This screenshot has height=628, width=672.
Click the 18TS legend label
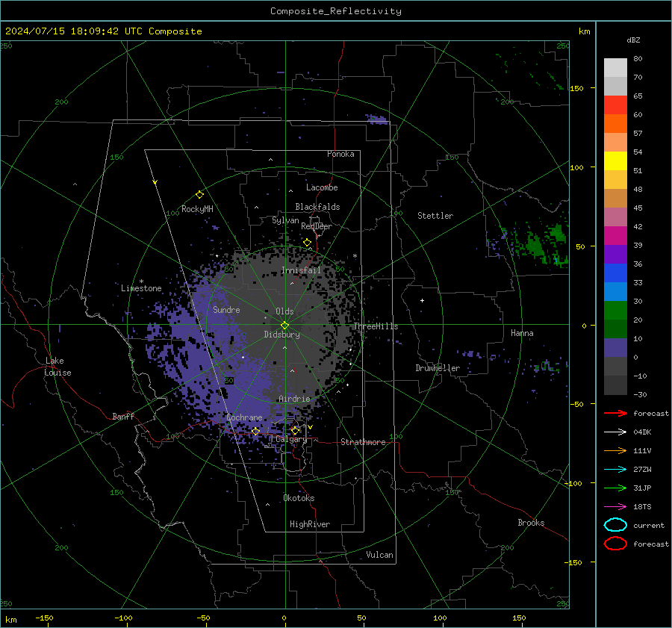pos(642,507)
